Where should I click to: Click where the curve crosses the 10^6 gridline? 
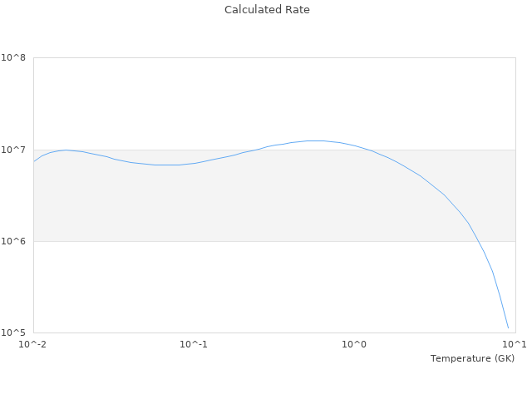coord(475,241)
